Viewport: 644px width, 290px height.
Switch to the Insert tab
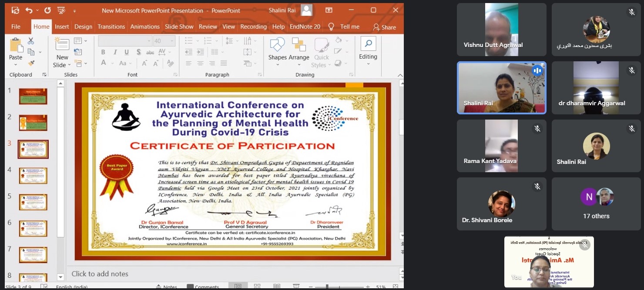62,27
